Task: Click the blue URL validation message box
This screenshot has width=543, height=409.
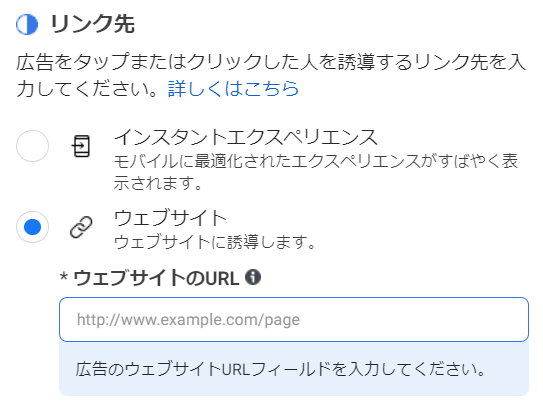Action: click(294, 369)
